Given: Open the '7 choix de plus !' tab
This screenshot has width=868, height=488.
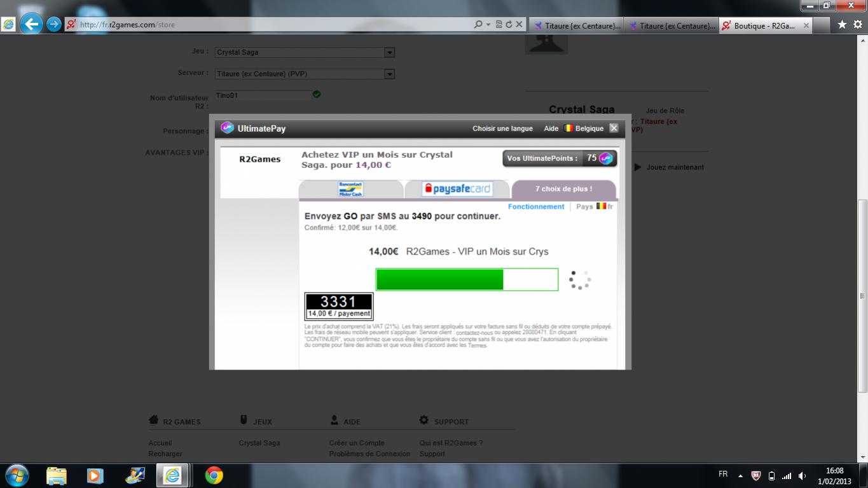Looking at the screenshot, I should tap(563, 189).
